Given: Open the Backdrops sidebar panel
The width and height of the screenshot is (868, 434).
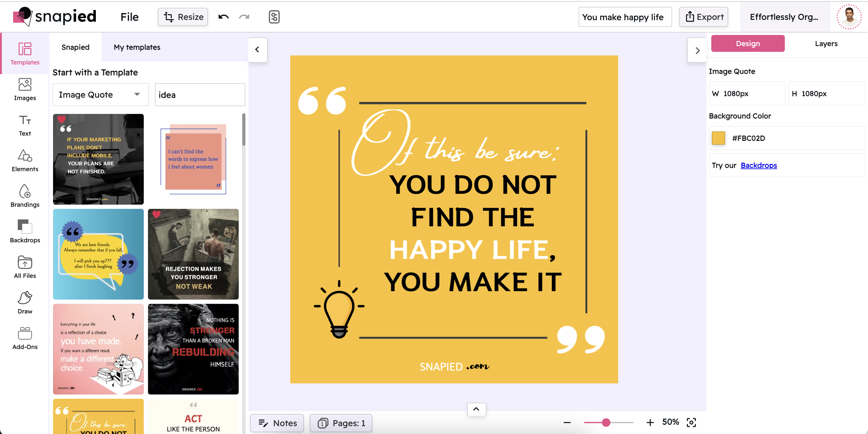Looking at the screenshot, I should (x=25, y=231).
